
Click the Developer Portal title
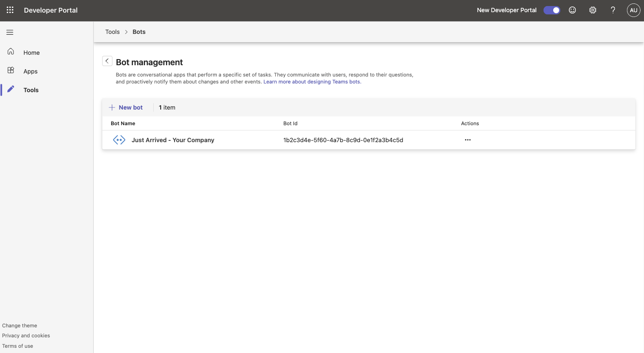pyautogui.click(x=51, y=10)
